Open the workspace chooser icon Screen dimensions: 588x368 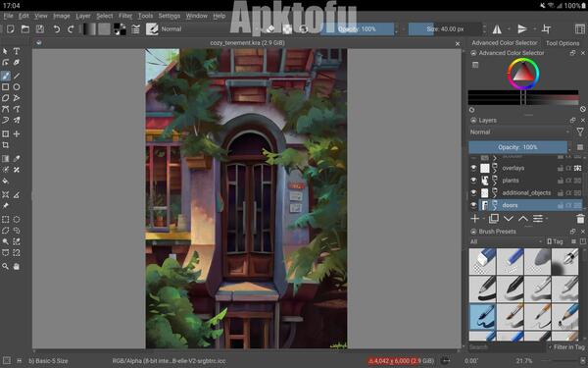pyautogui.click(x=580, y=28)
